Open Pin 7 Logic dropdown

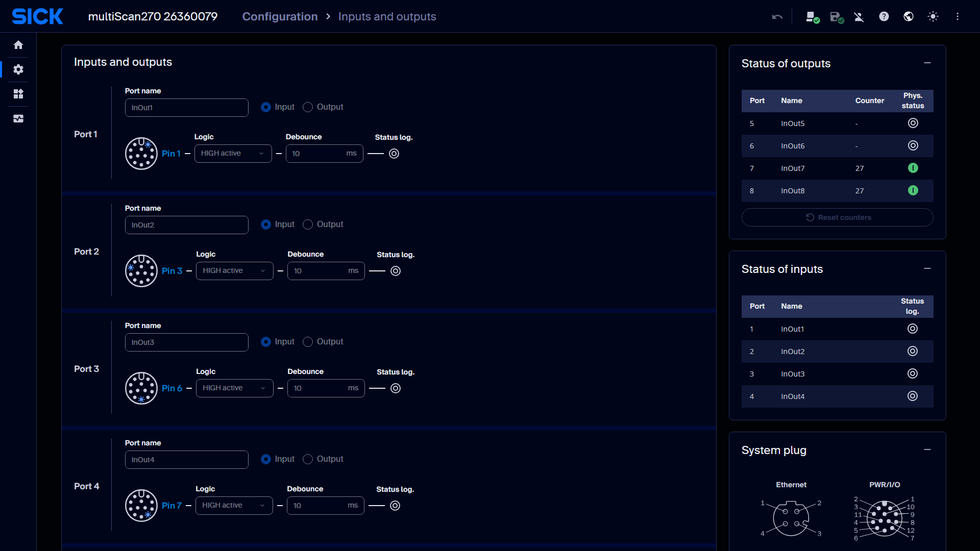click(234, 506)
